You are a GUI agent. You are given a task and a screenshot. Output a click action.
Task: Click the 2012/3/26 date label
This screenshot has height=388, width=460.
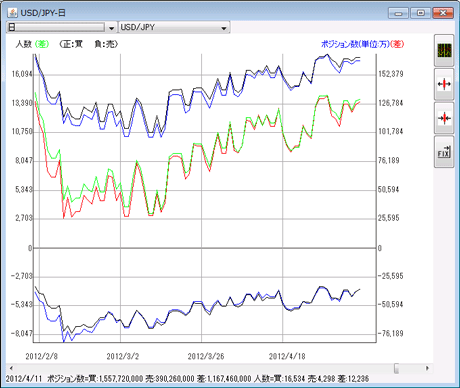pos(206,356)
